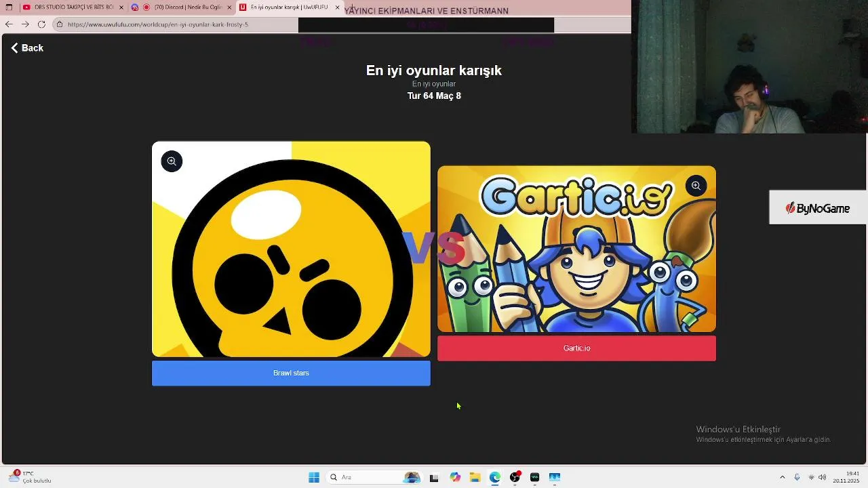Open the ByNoGame overlay banner
The width and height of the screenshot is (868, 488).
coord(818,208)
